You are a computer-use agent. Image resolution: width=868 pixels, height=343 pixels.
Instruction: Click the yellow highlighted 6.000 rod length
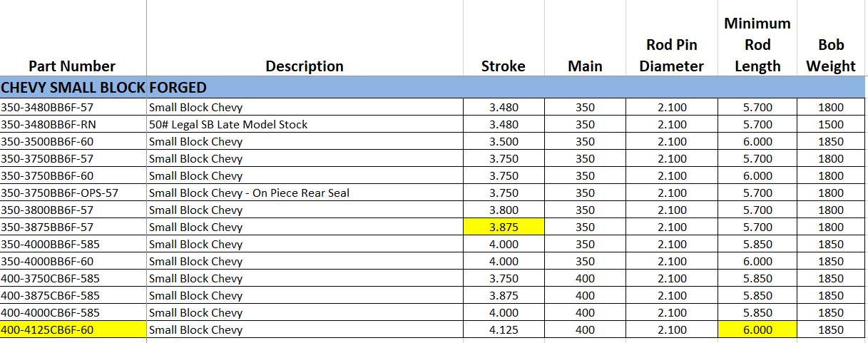click(x=757, y=330)
